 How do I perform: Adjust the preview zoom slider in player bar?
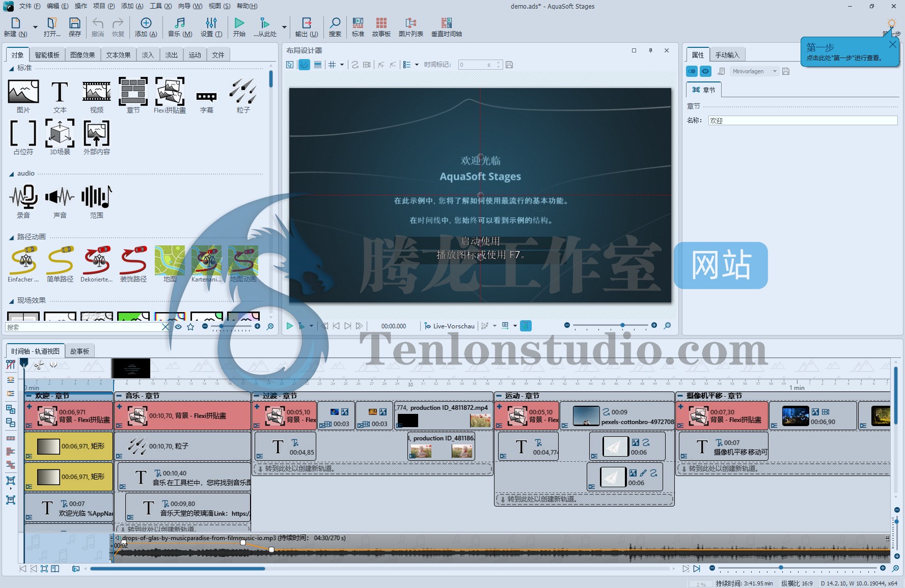pos(622,325)
